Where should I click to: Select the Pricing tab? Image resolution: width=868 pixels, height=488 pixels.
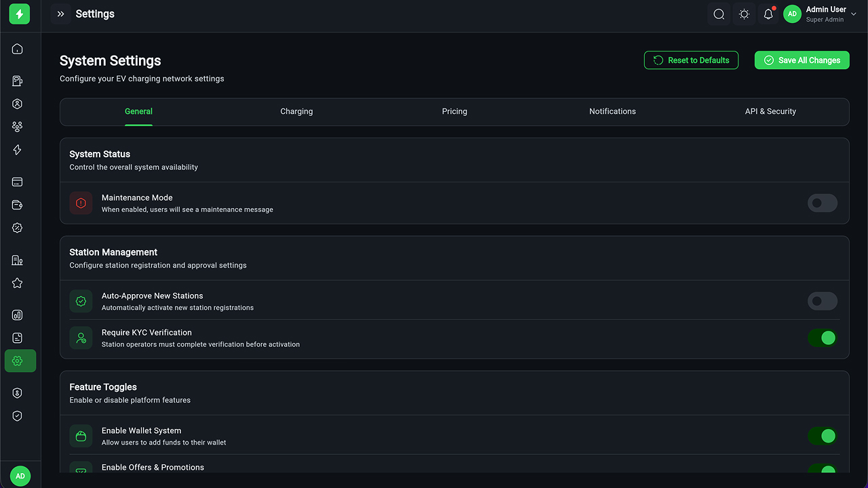(454, 112)
